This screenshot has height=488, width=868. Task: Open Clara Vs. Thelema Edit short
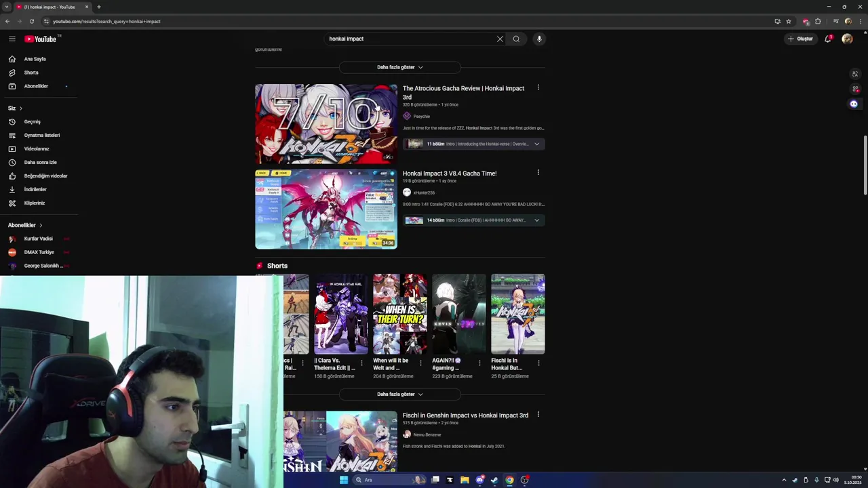click(340, 314)
